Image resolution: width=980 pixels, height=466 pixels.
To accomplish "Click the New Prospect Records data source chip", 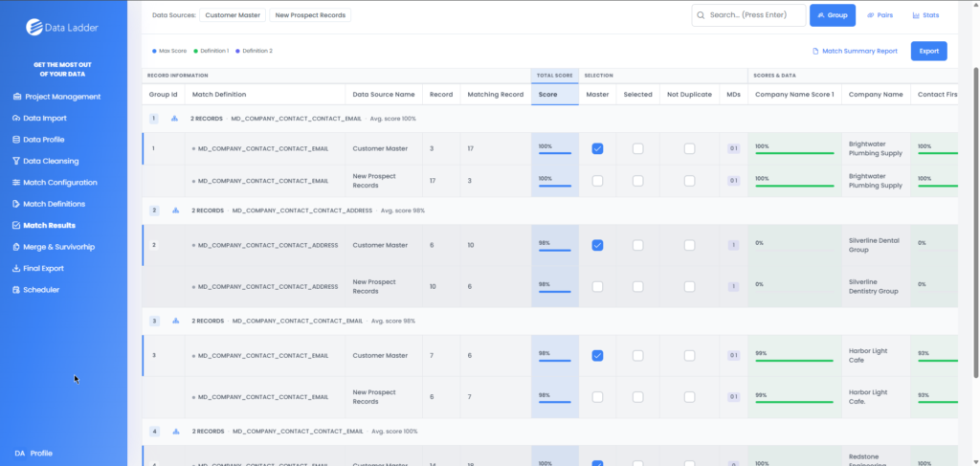I will (310, 15).
